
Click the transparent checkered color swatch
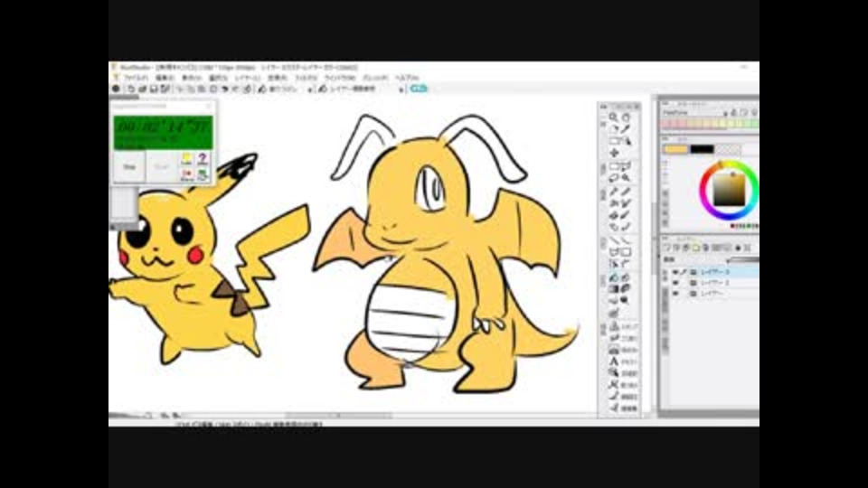(728, 149)
